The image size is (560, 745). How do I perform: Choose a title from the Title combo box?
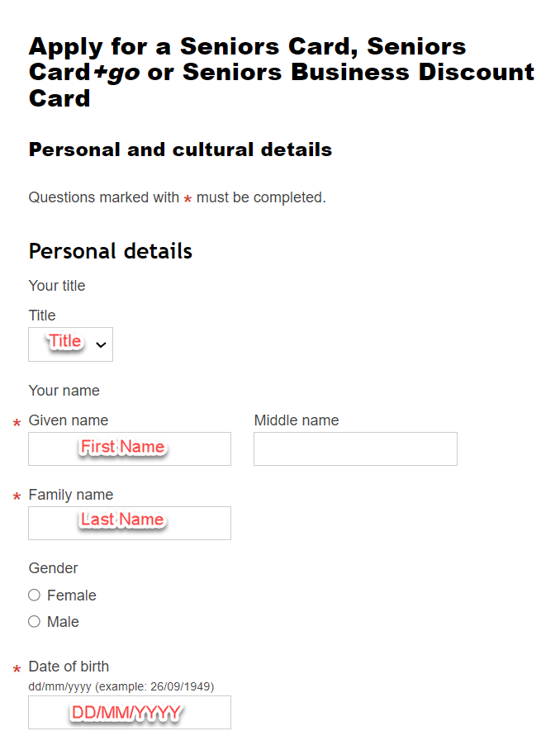point(70,344)
